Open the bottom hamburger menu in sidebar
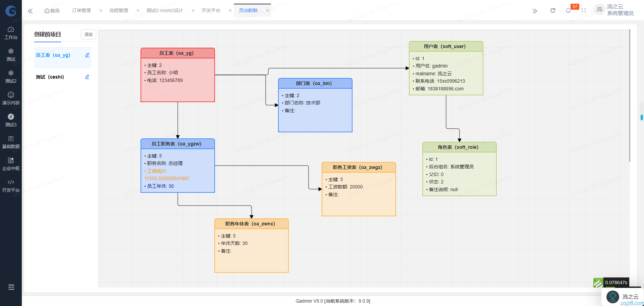 11,287
